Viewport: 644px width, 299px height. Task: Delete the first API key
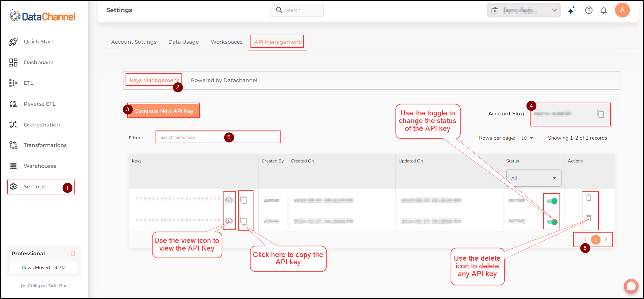click(589, 197)
